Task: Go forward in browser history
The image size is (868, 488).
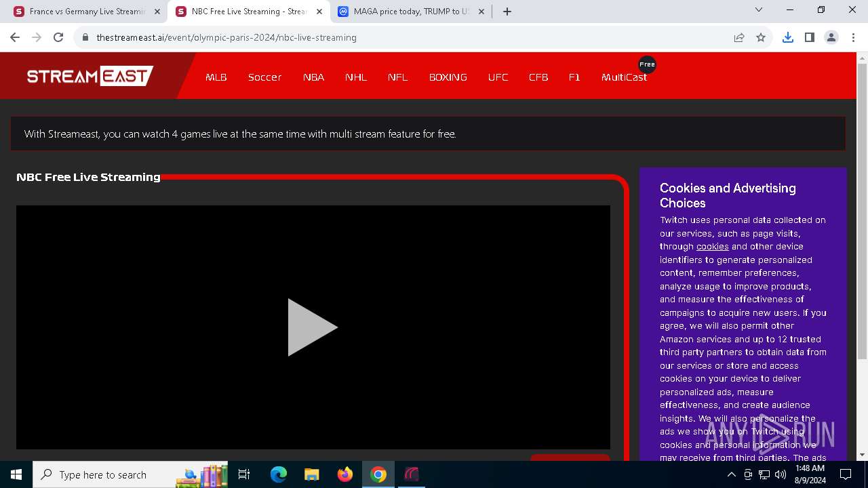Action: (x=37, y=37)
